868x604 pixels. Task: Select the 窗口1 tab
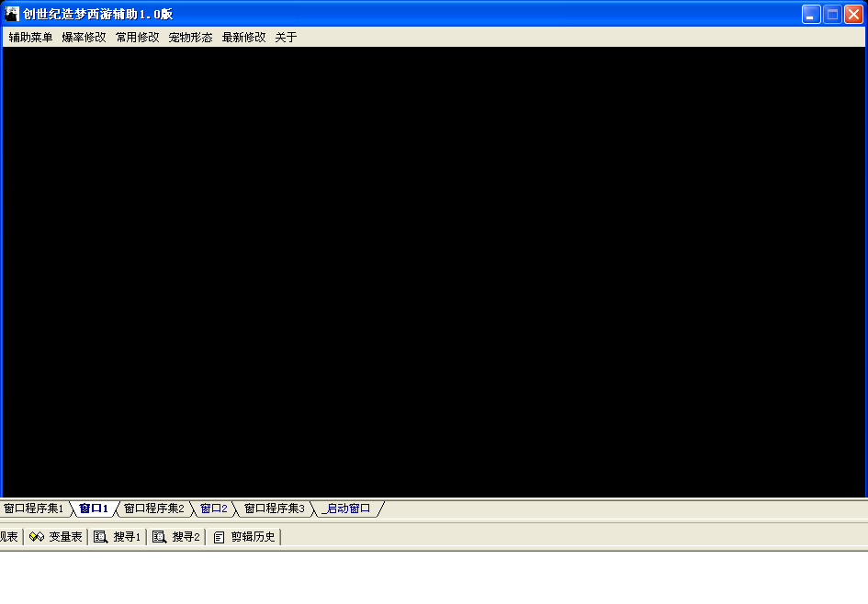click(94, 509)
